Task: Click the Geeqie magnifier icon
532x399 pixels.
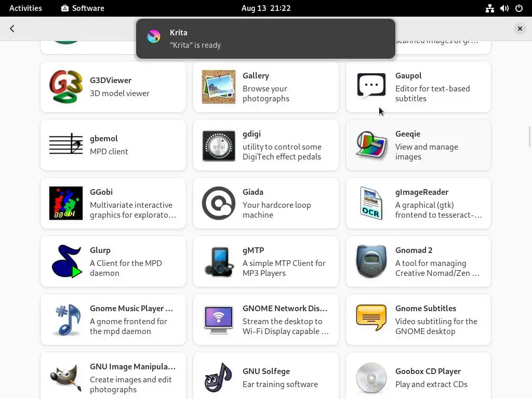Action: (x=371, y=145)
